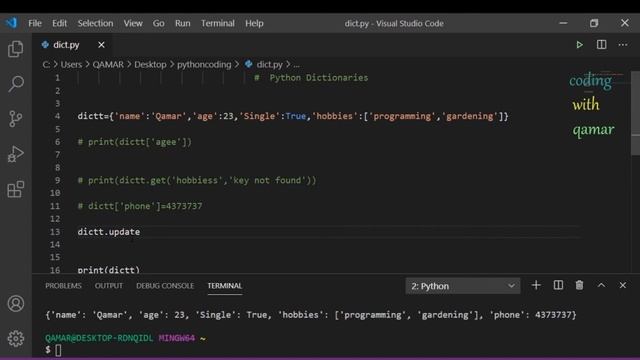The image size is (640, 360).
Task: Open the Source Control view
Action: [16, 119]
